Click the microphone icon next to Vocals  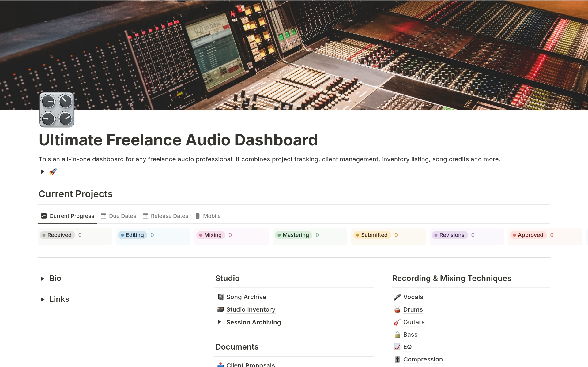[x=397, y=297]
